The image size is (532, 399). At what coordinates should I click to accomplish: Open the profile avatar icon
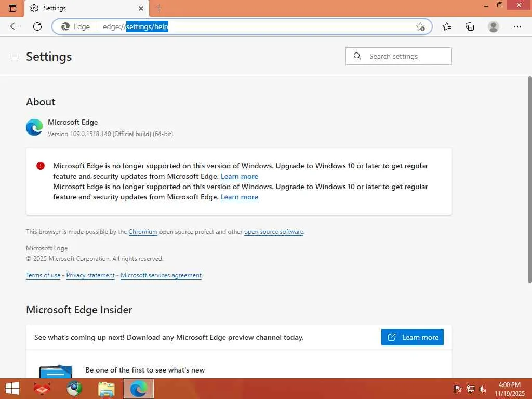click(x=494, y=26)
